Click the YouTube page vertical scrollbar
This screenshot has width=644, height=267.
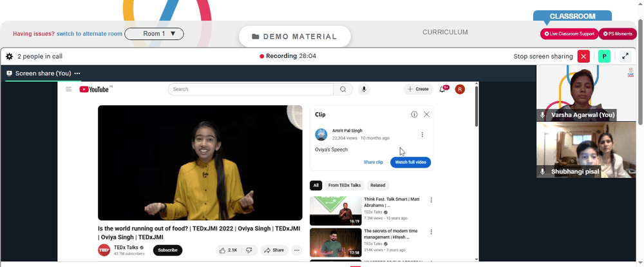pyautogui.click(x=477, y=171)
